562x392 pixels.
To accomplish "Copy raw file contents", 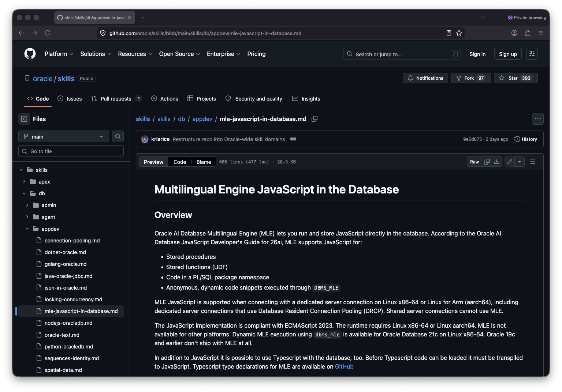I will click(487, 162).
